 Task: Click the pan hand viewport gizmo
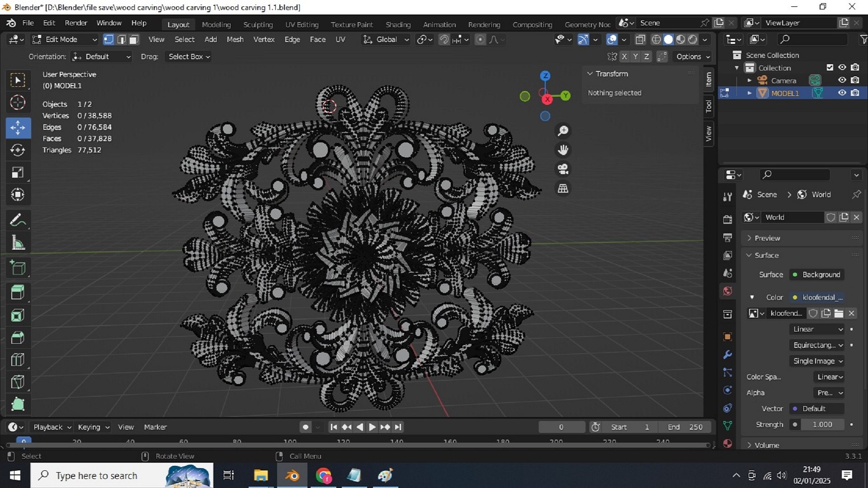point(563,150)
